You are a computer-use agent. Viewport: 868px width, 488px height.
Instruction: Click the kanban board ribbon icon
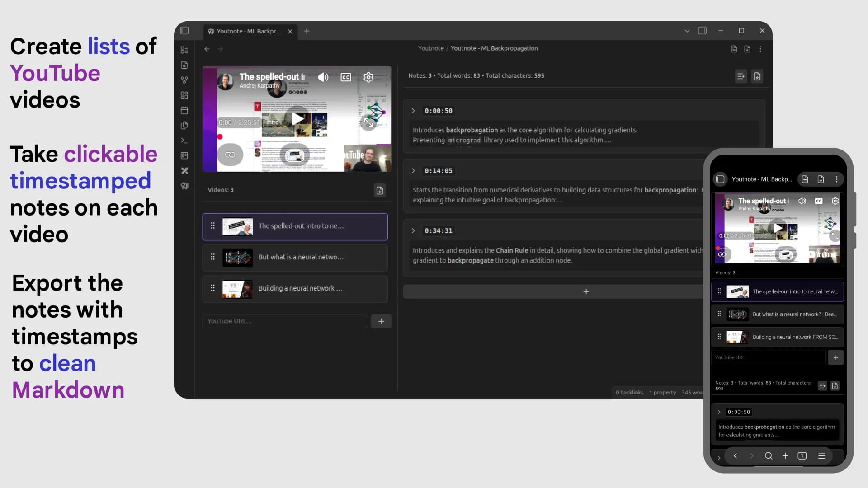tap(184, 155)
